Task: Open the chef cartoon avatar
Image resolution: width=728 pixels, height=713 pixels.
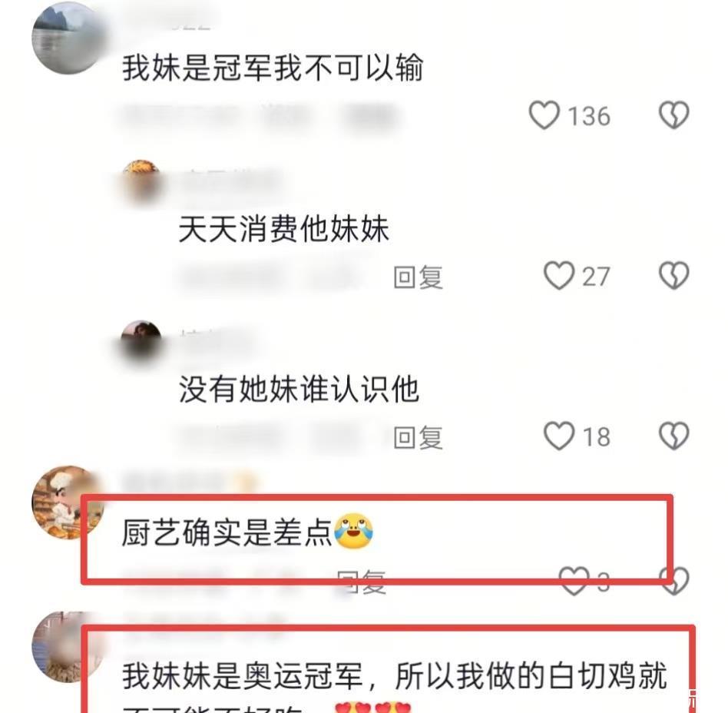Action: click(68, 502)
